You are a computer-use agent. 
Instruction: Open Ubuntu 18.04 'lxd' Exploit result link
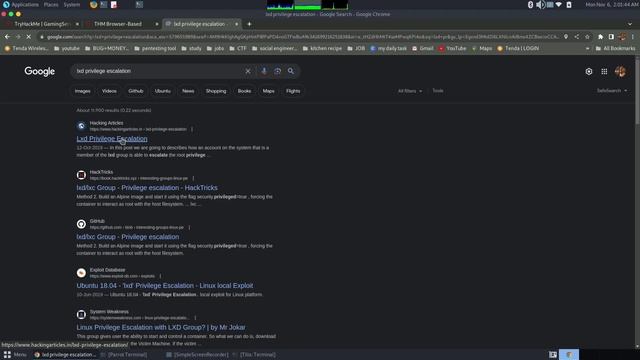pos(164,286)
